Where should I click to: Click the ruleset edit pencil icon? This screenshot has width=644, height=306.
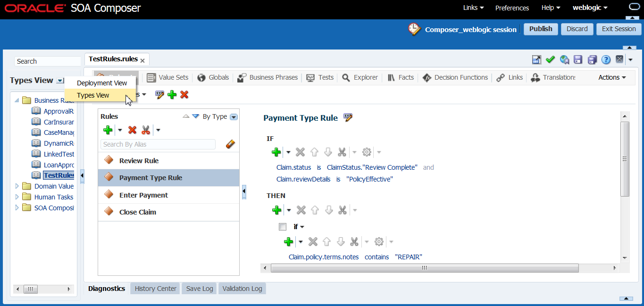point(160,95)
